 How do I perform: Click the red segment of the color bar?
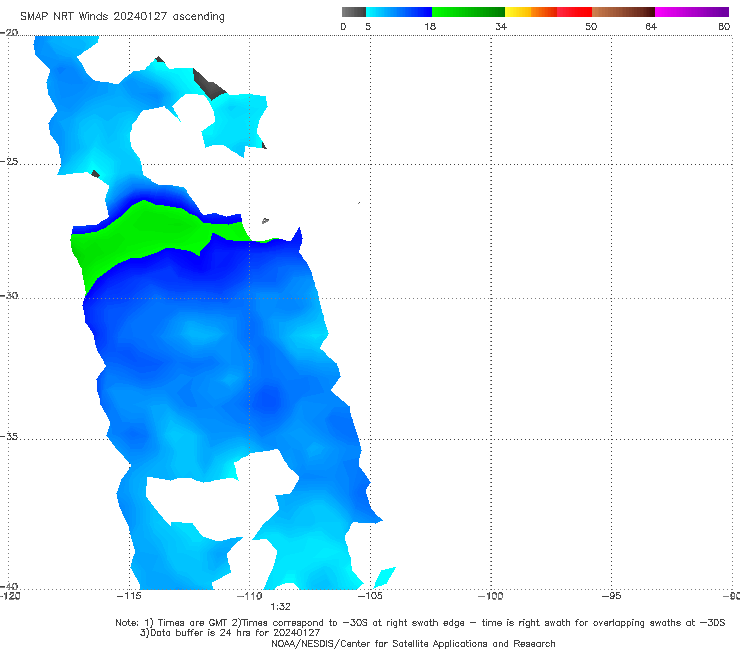pos(574,12)
